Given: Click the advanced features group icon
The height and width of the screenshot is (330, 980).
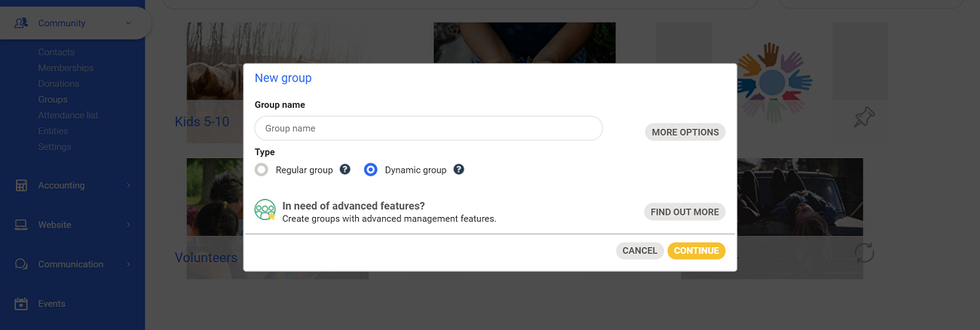Looking at the screenshot, I should [x=265, y=210].
